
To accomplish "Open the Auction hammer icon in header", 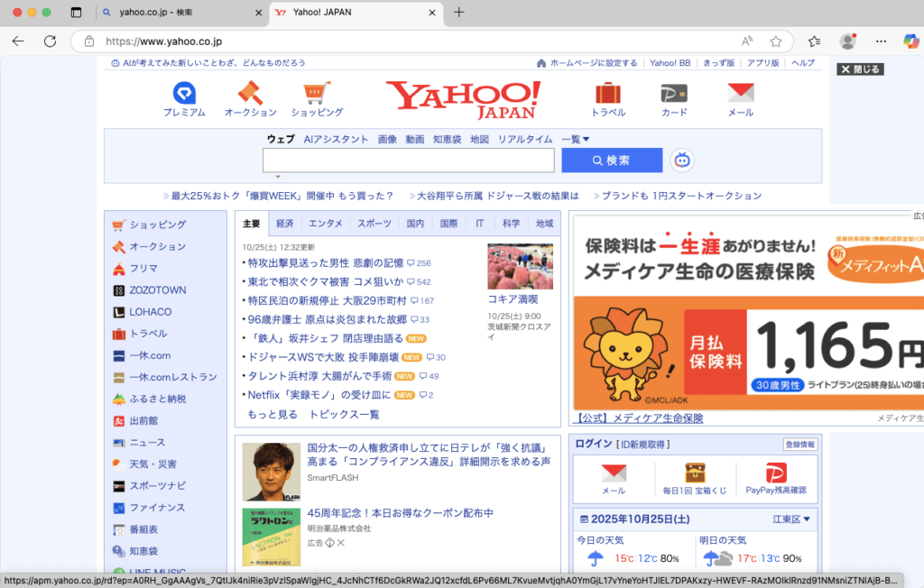I will tap(250, 93).
